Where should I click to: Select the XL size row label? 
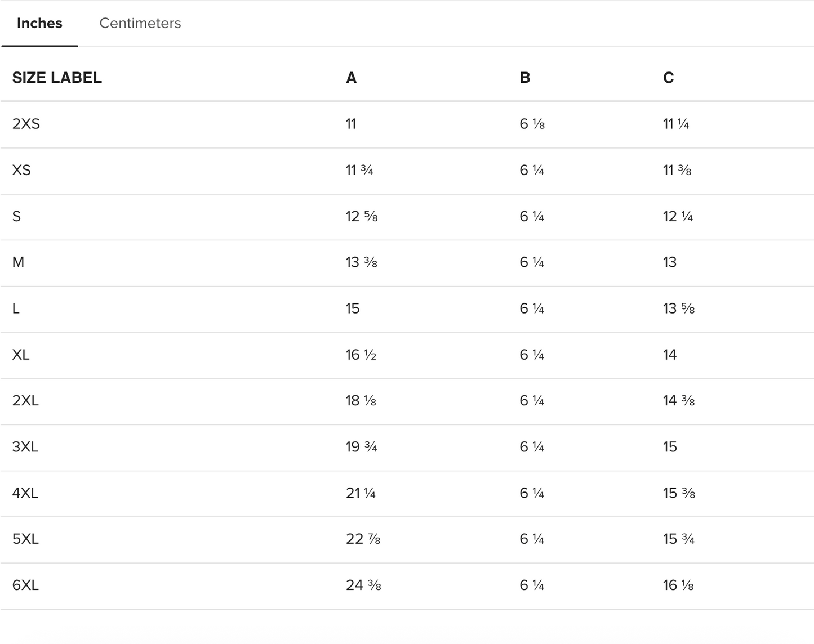tap(21, 355)
